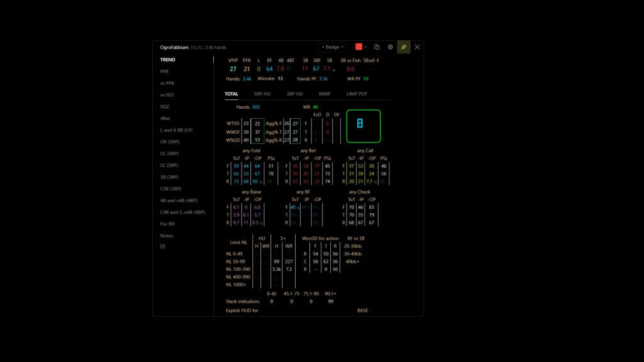
Task: Select the LIMP POT tab
Action: coord(357,94)
